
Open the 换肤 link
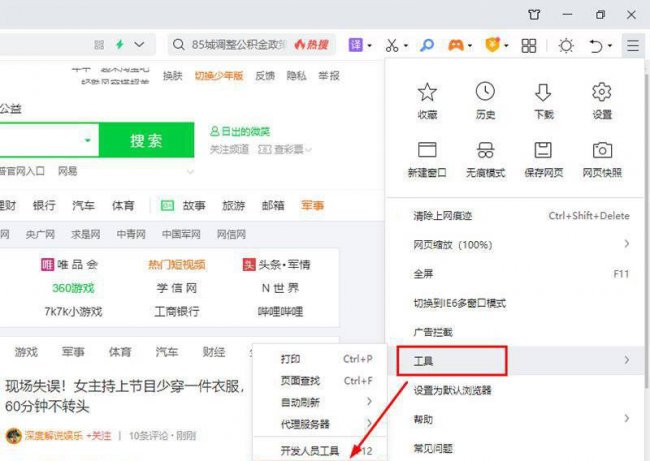point(173,76)
